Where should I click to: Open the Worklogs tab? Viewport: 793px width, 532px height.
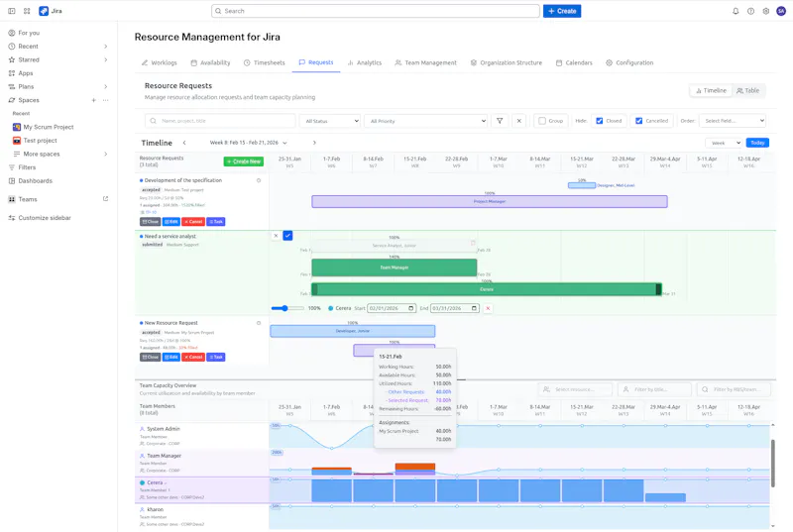[x=160, y=62]
